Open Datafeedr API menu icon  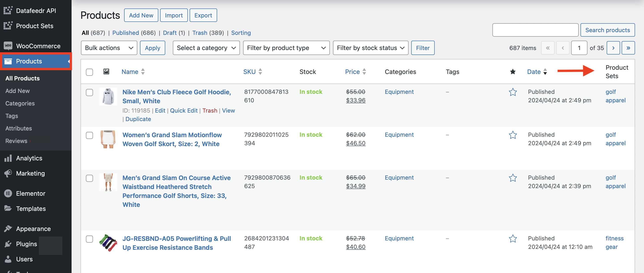[x=8, y=10]
